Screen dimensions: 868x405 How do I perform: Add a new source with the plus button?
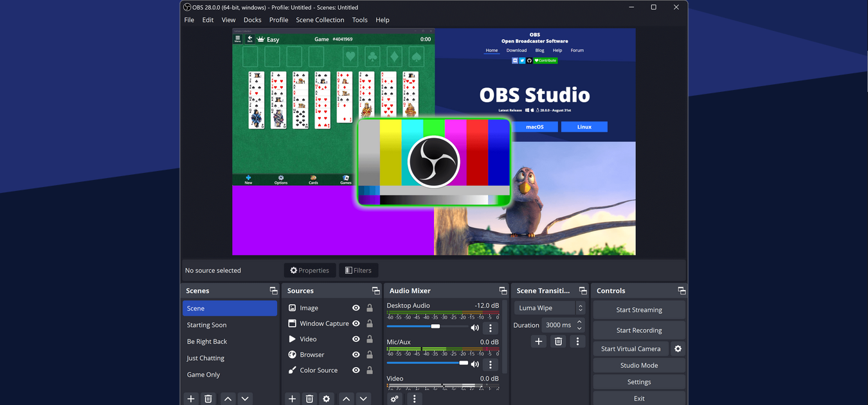point(293,399)
